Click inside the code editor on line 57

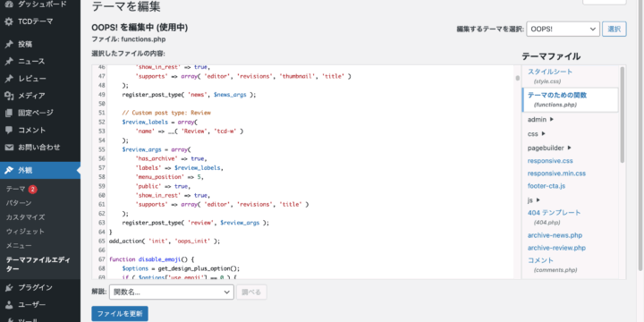310,168
